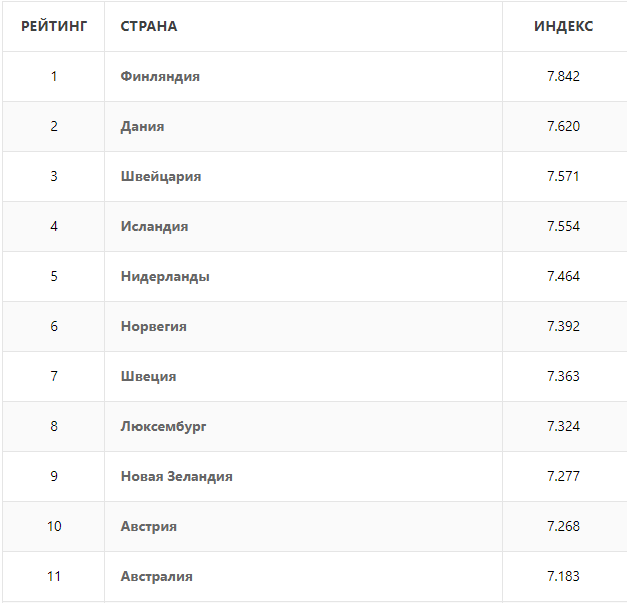Select the index value 7.464
Image resolution: width=627 pixels, height=603 pixels.
click(x=563, y=276)
